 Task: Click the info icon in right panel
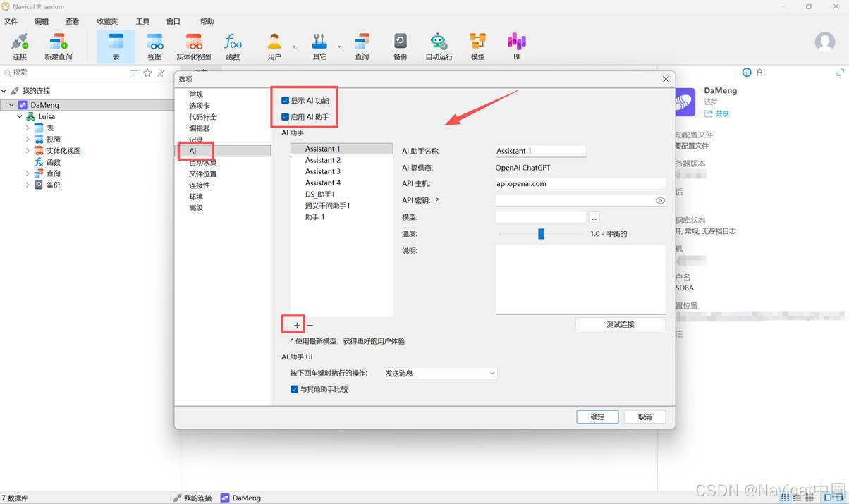coord(747,73)
